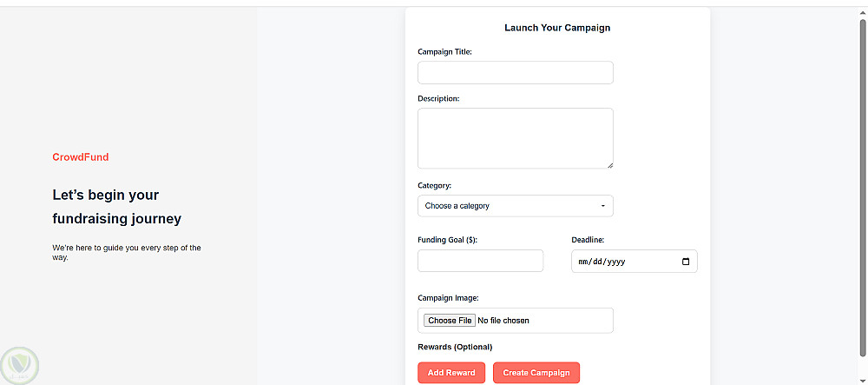The image size is (868, 385).
Task: Click the Launch Your Campaign heading
Action: [557, 28]
